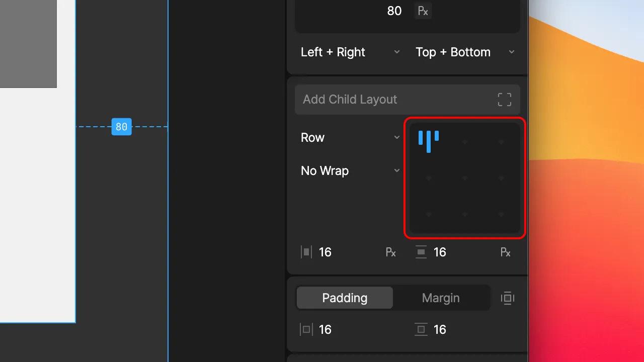Click the vertical padding icon under Margin
This screenshot has width=644, height=362.
[x=421, y=329]
